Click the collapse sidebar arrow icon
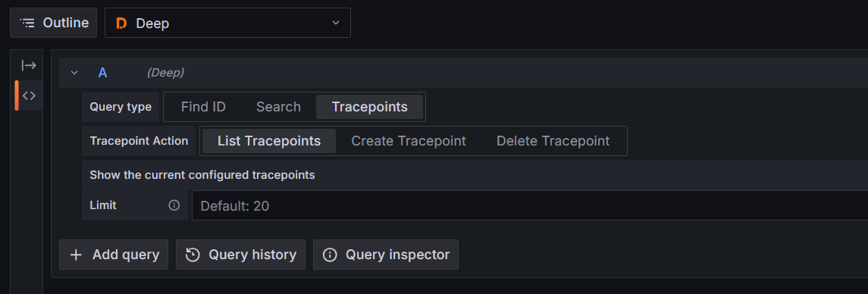Screen dimensions: 868x294 29,65
